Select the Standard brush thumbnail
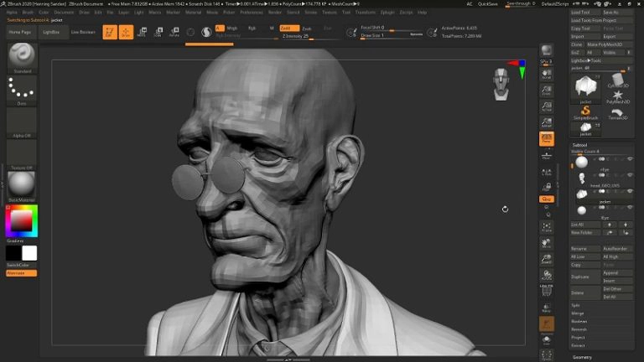Viewport: 644px width, 362px height. coord(22,56)
